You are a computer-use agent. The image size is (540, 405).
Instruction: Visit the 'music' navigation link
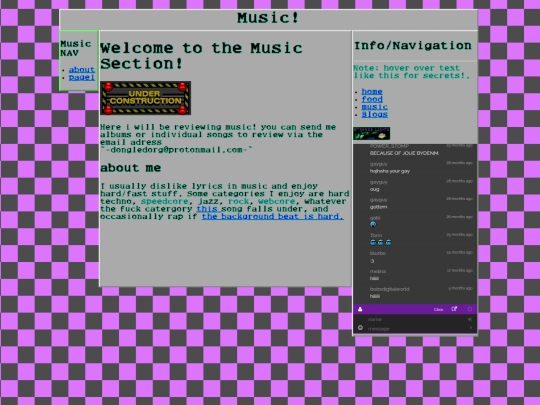click(374, 107)
